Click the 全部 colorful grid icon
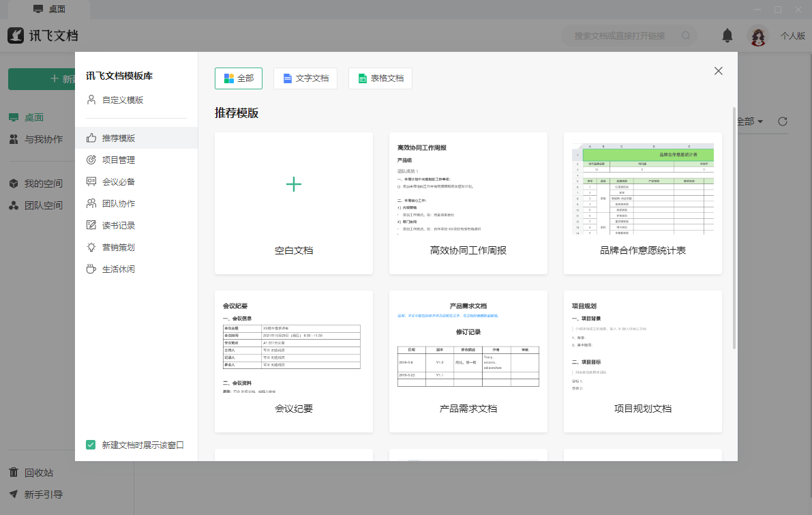This screenshot has height=515, width=812. tap(229, 78)
